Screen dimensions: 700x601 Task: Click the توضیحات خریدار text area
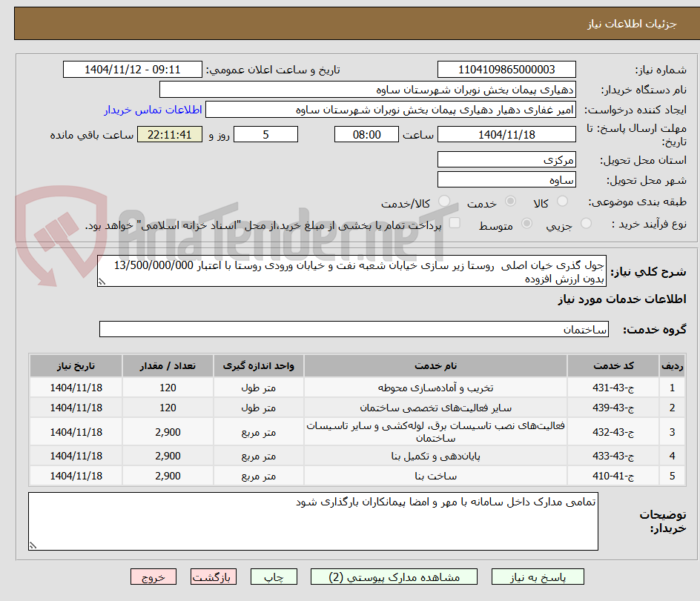click(313, 521)
